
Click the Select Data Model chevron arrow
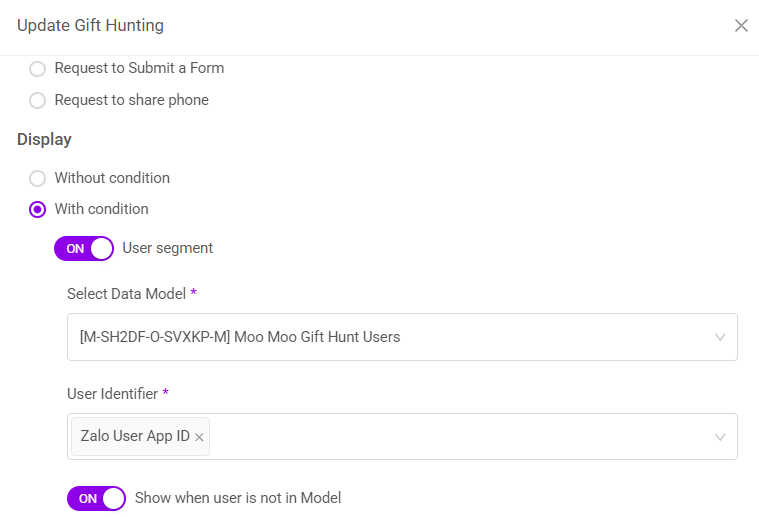pos(720,337)
